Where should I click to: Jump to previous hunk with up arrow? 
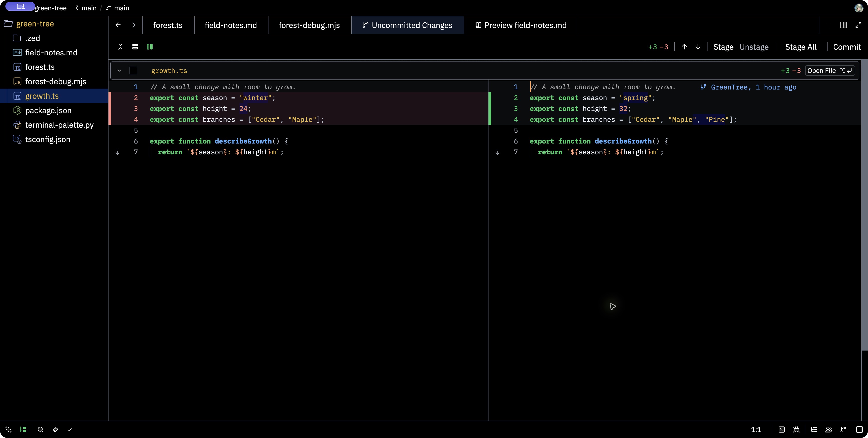[x=684, y=47]
